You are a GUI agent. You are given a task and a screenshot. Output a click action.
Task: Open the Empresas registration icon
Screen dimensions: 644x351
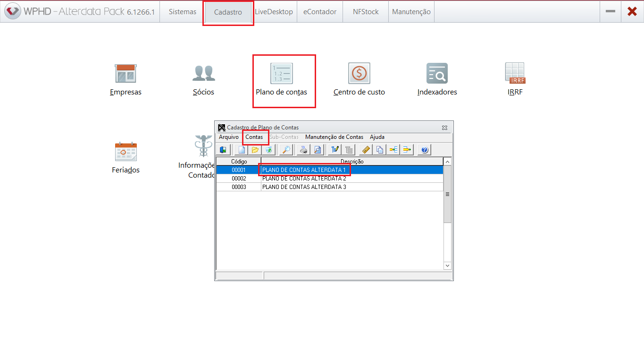click(125, 74)
